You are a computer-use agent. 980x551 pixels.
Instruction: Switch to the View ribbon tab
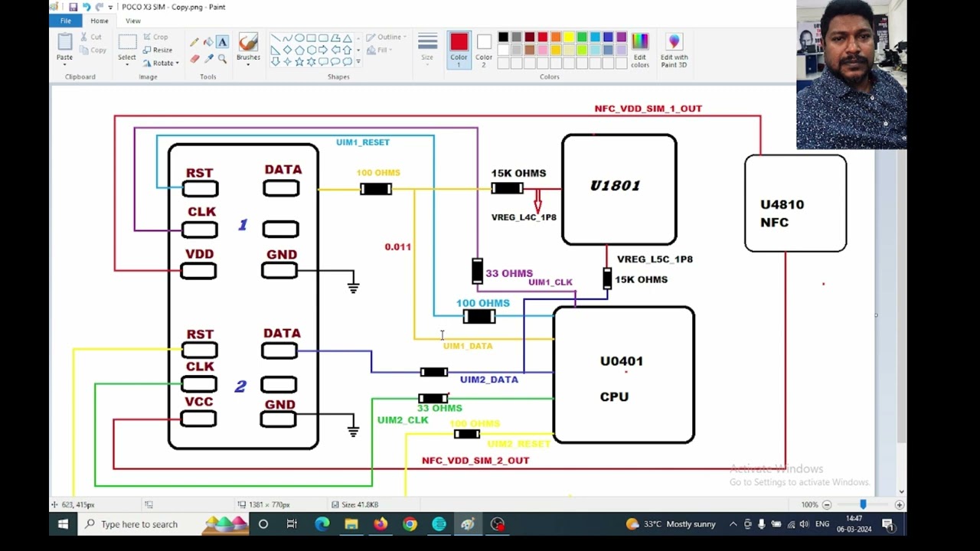[133, 21]
